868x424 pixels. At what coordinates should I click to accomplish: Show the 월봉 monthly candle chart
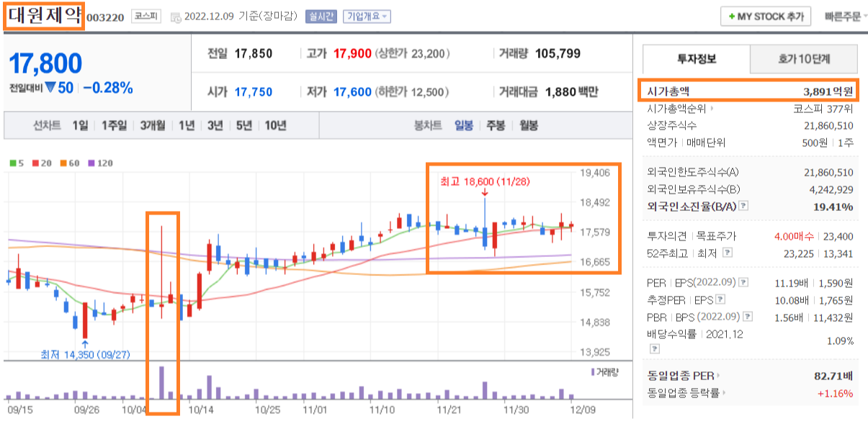point(527,125)
